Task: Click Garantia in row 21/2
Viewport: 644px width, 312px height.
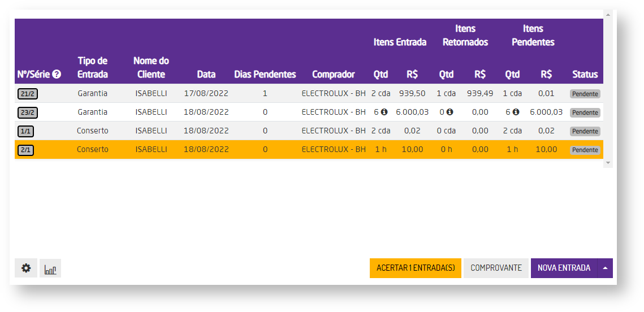Action: [92, 94]
